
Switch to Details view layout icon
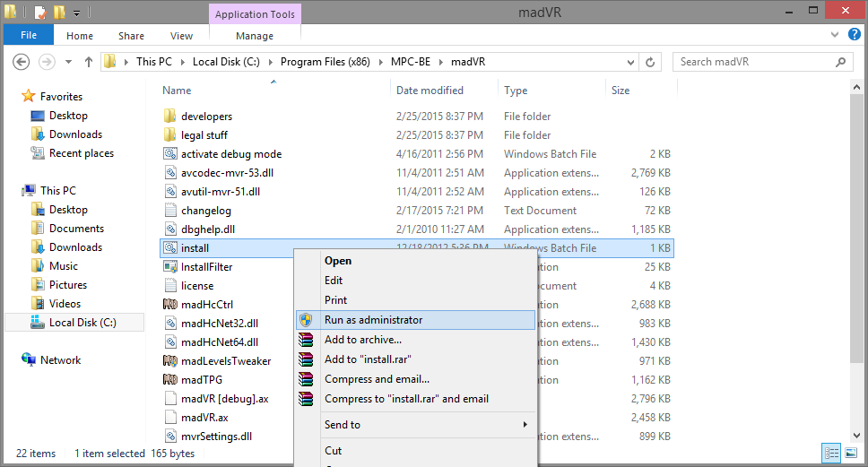click(x=831, y=454)
